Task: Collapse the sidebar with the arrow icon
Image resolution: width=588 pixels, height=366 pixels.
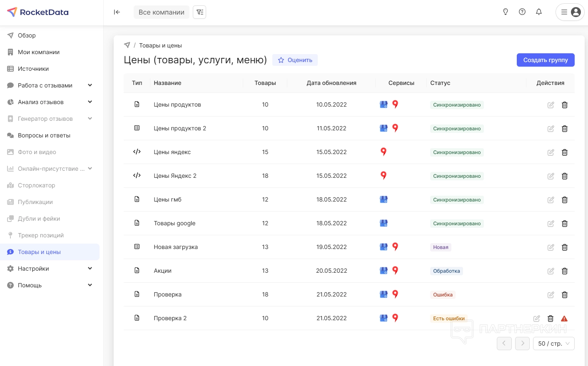Action: pyautogui.click(x=117, y=12)
